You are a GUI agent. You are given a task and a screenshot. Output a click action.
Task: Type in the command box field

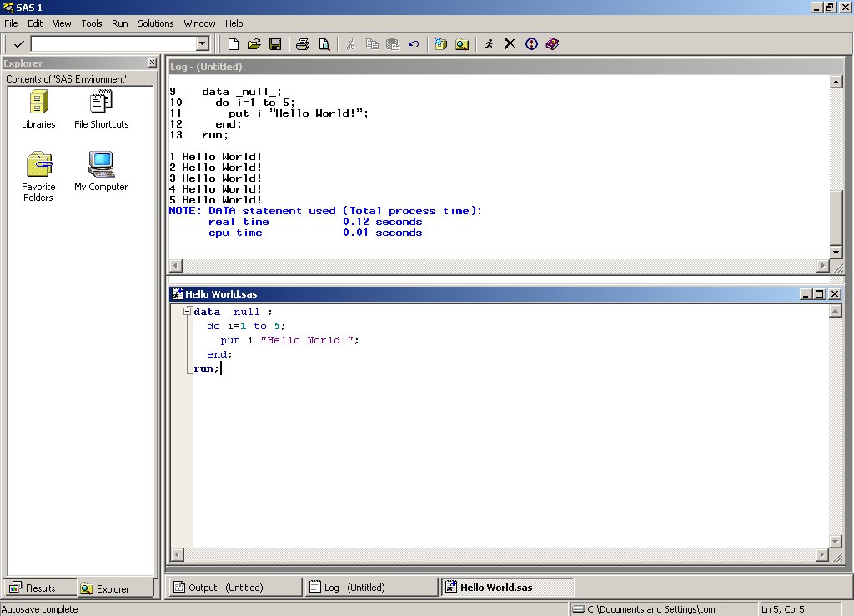point(113,43)
